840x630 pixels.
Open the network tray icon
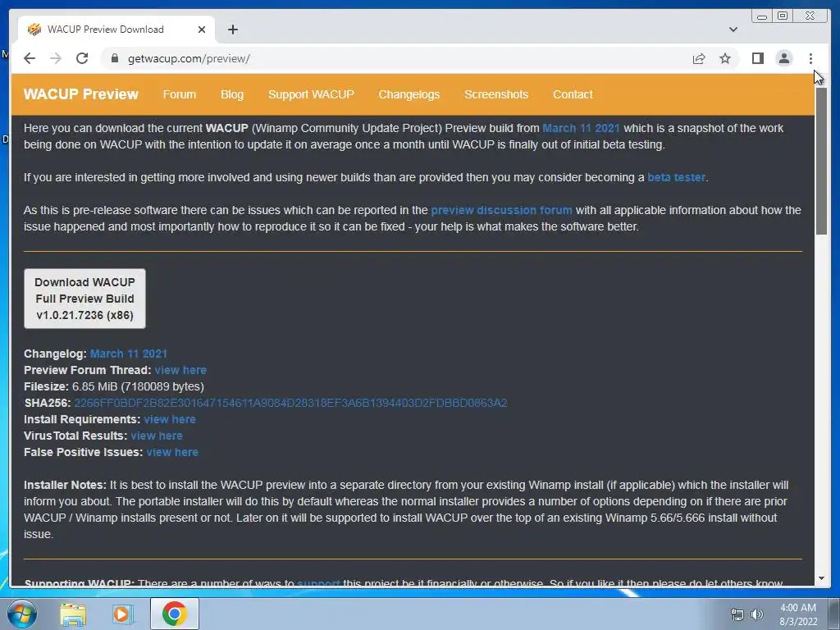(x=737, y=614)
